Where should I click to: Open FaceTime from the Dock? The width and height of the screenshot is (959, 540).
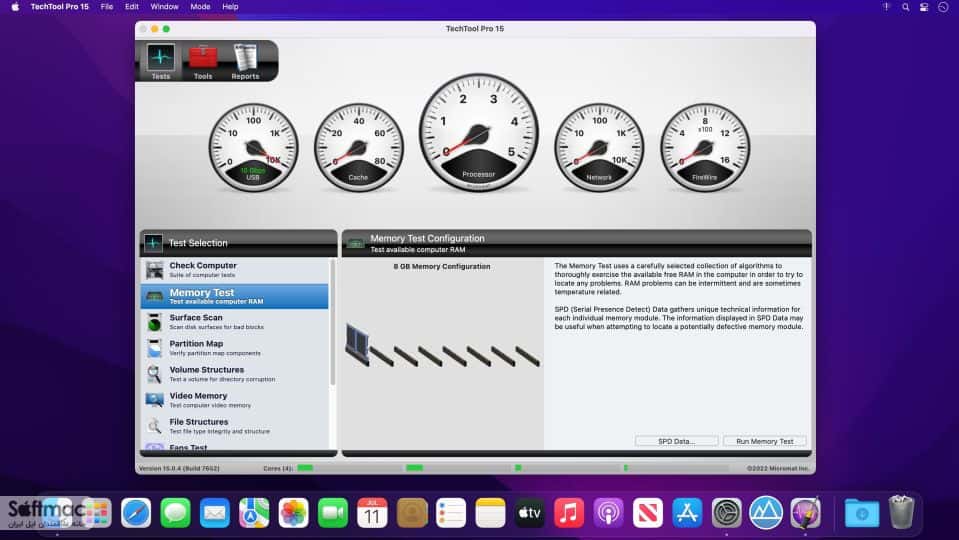click(x=333, y=512)
